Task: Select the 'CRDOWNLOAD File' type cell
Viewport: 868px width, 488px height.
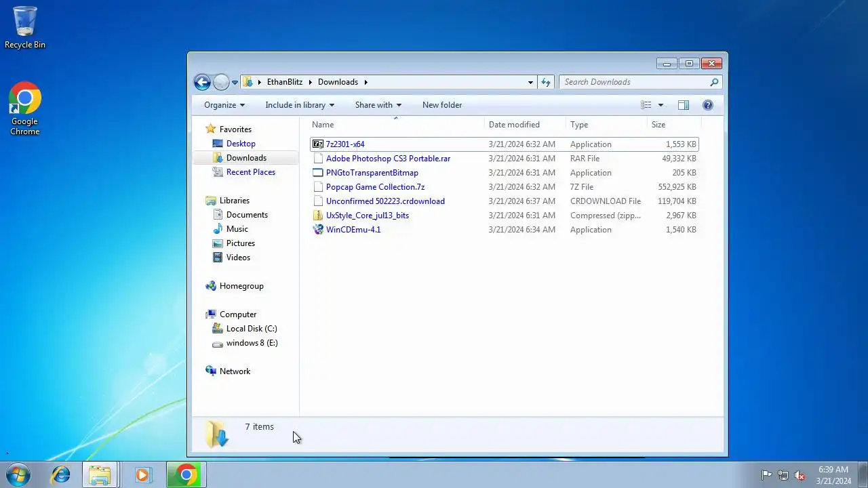Action: 606,201
